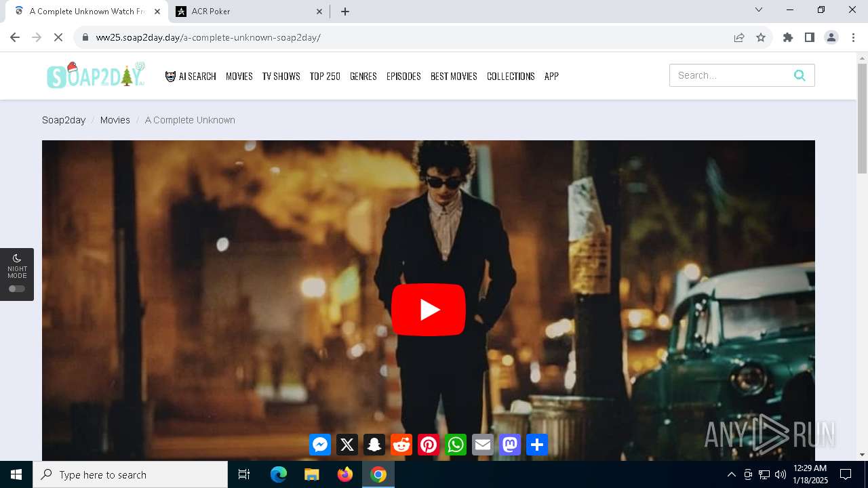
Task: Go to Movies breadcrumb link
Action: (115, 120)
